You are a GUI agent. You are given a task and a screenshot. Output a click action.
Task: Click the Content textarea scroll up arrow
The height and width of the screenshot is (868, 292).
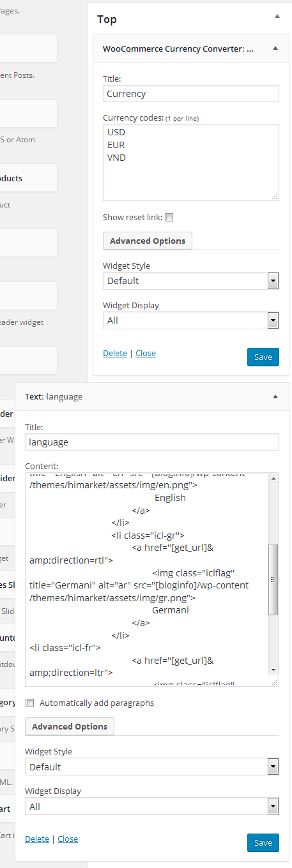pyautogui.click(x=273, y=478)
